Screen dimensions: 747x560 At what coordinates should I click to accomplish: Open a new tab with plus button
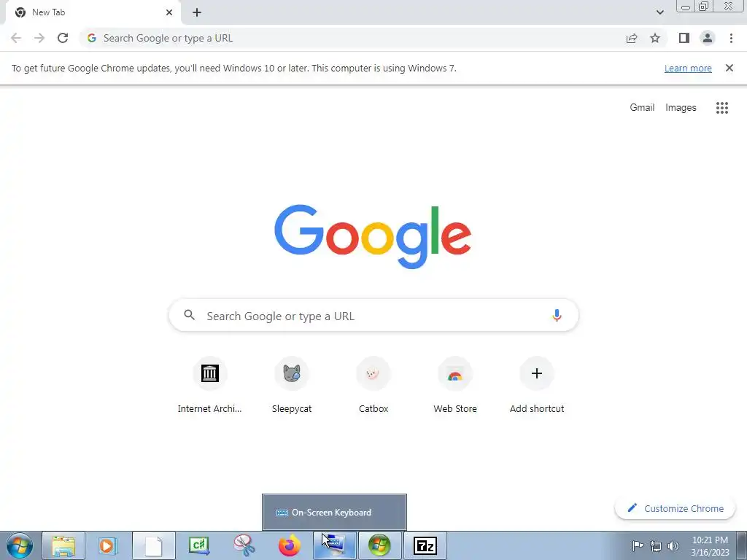click(x=197, y=12)
